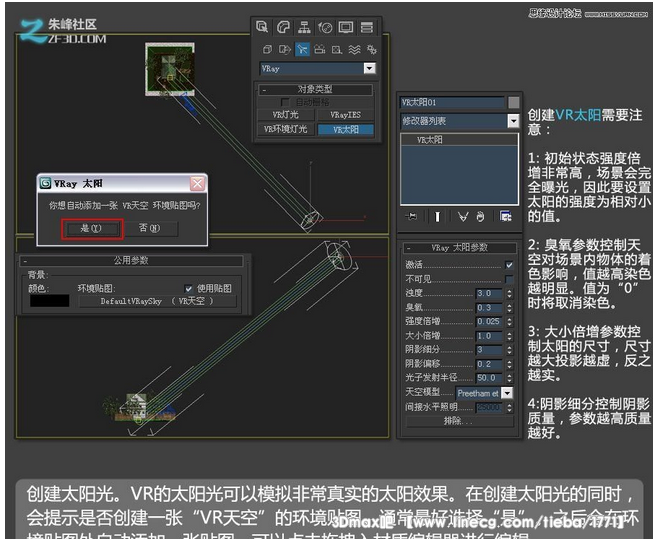The width and height of the screenshot is (653, 539).
Task: Click the 阴影细分 spinner arrows
Action: 509,350
